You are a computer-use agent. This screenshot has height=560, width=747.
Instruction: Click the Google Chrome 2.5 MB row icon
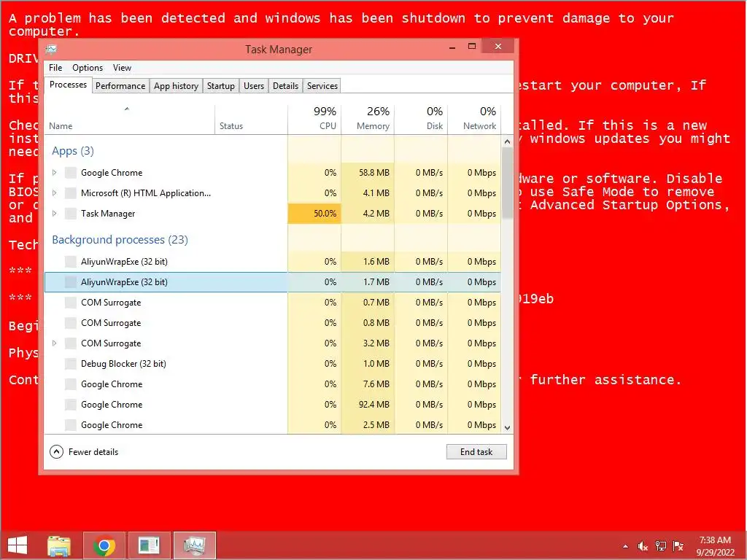(x=71, y=425)
